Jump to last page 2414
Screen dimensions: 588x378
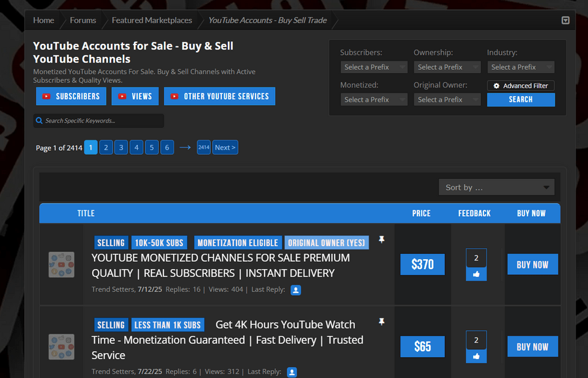[204, 148]
